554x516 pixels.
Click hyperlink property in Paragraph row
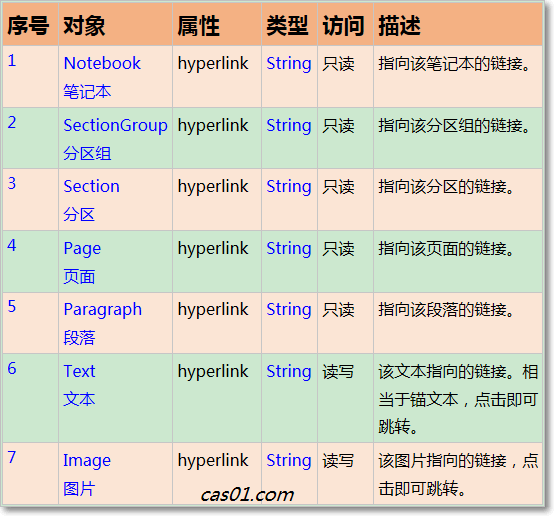pos(213,310)
